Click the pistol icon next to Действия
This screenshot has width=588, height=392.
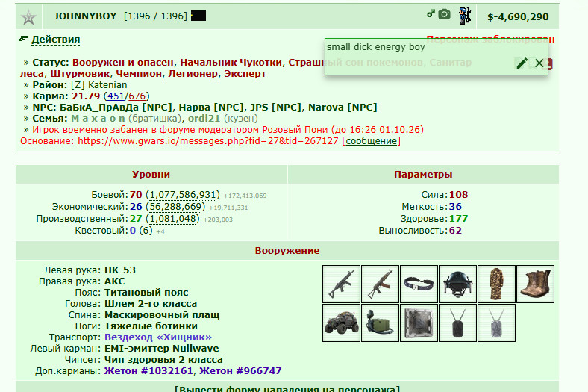point(24,38)
